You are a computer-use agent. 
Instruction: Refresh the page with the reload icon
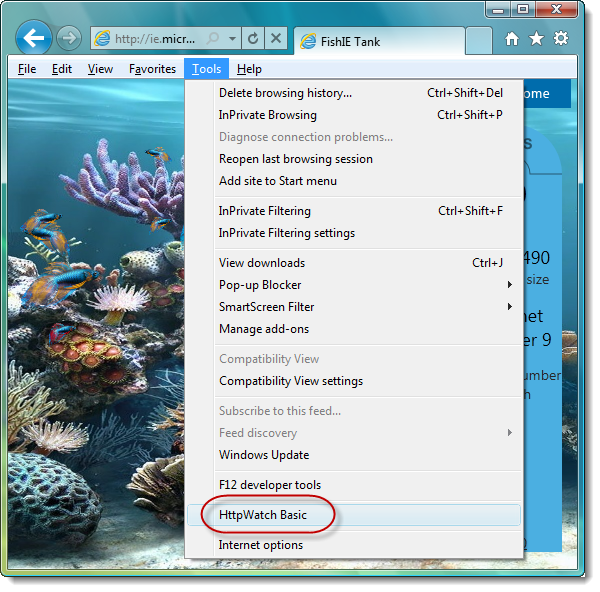click(253, 38)
